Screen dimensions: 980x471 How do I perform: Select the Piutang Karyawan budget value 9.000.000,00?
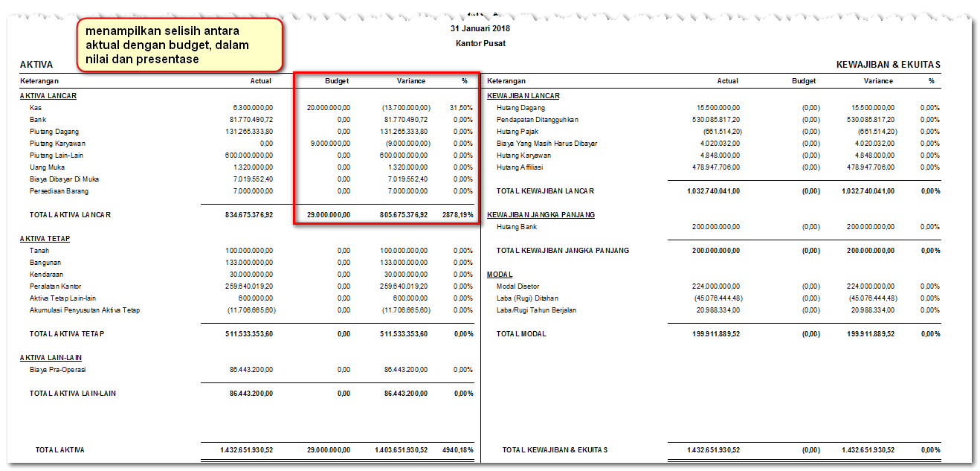[x=331, y=144]
